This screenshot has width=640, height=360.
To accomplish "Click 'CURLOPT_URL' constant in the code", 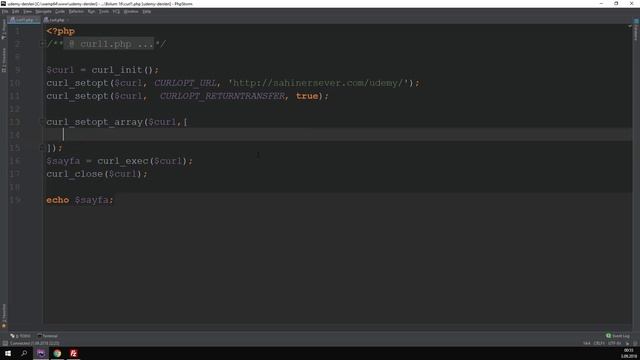I will pos(186,83).
